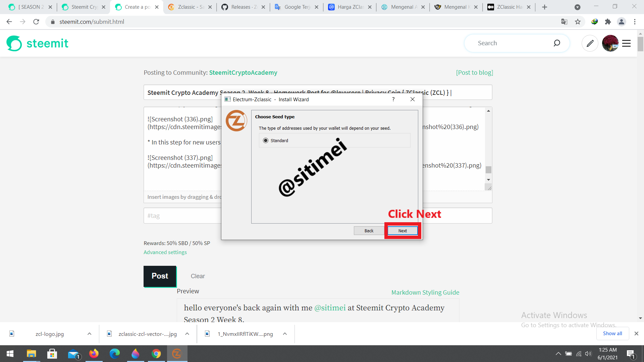Open Markdown Styling Guide link

(425, 292)
